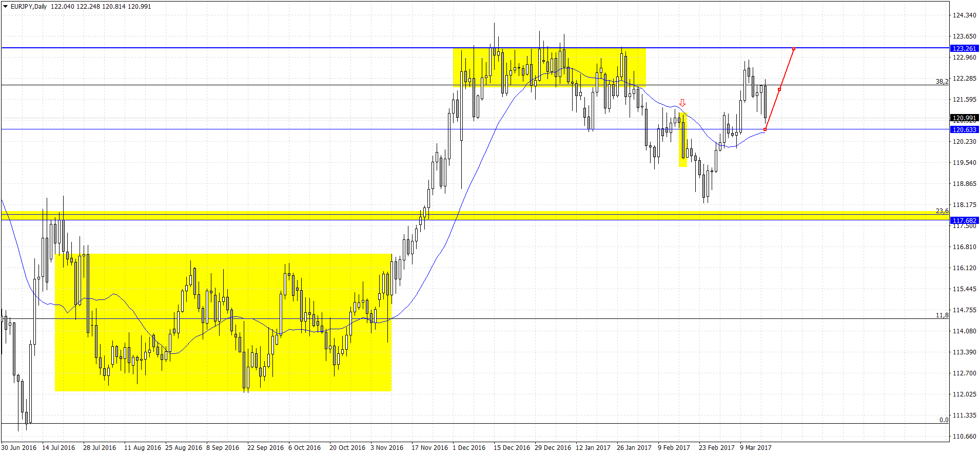Click the 119.540 price axis label
The image size is (980, 454).
[965, 163]
